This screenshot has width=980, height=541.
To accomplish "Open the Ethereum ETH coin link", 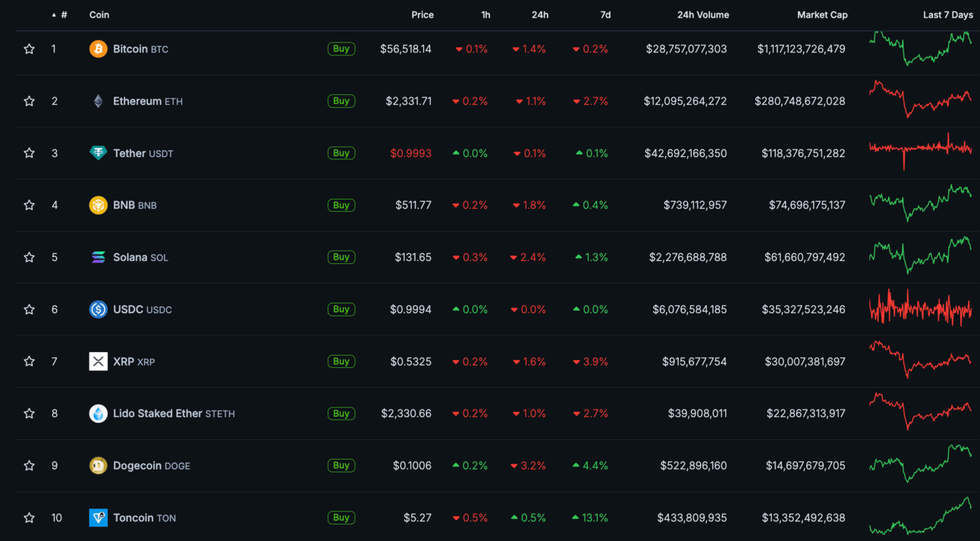I will pyautogui.click(x=148, y=101).
